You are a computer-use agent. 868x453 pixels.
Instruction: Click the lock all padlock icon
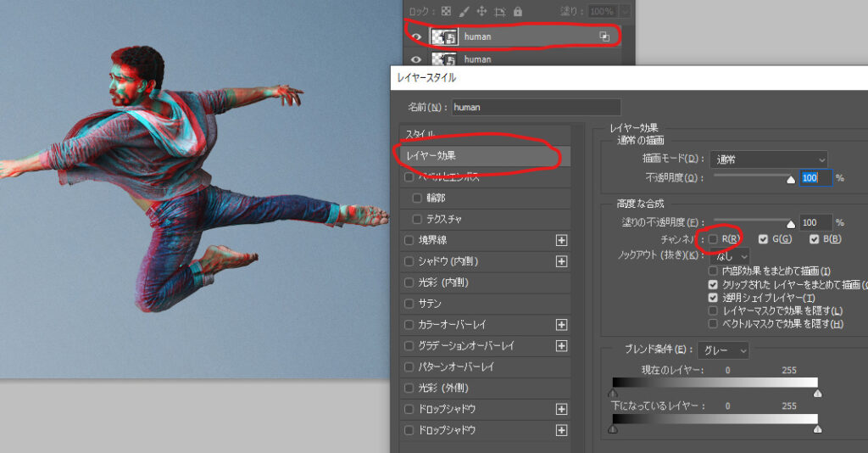[517, 11]
